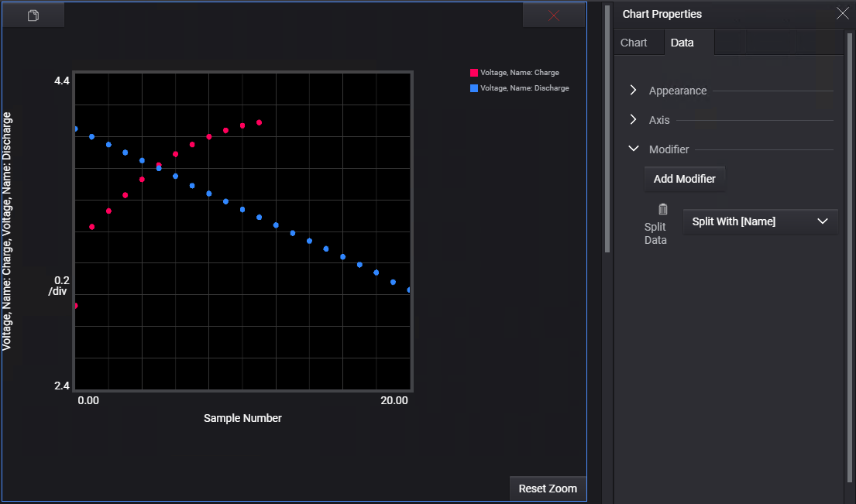Click the copy chart icon
This screenshot has width=856, height=504.
tap(33, 15)
